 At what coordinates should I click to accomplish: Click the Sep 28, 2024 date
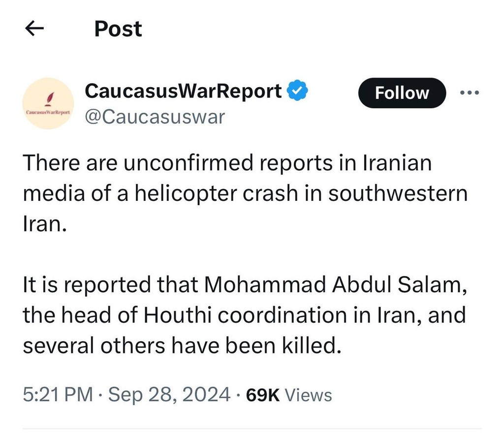(x=169, y=395)
